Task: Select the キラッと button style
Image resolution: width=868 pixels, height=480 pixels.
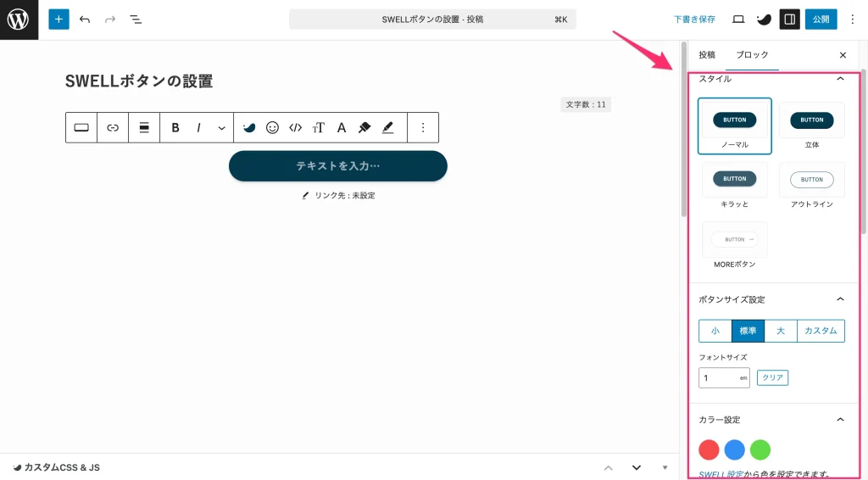Action: pos(735,186)
